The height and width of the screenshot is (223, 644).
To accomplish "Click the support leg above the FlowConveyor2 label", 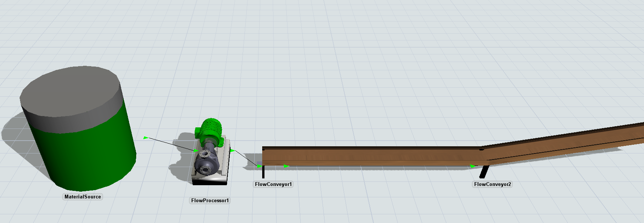I will [484, 172].
